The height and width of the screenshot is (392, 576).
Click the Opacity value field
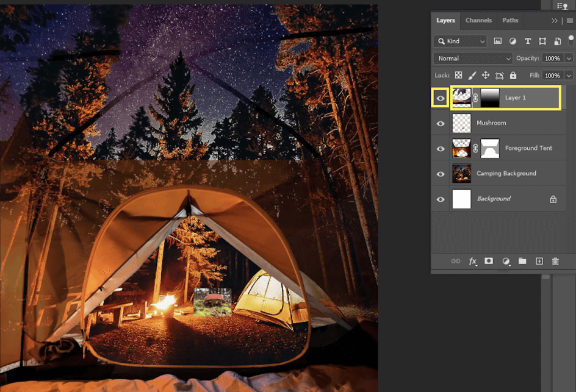(553, 59)
